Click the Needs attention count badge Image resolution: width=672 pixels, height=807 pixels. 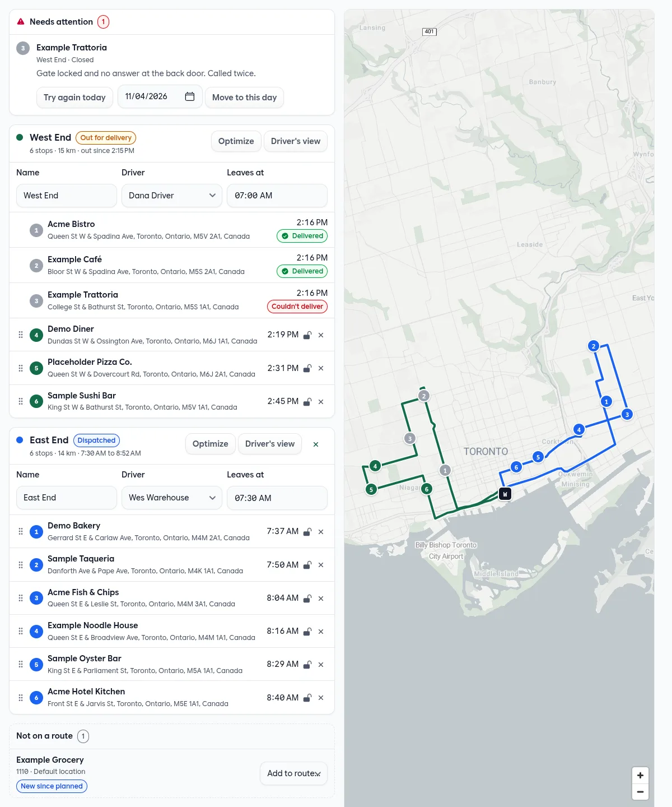(x=103, y=22)
